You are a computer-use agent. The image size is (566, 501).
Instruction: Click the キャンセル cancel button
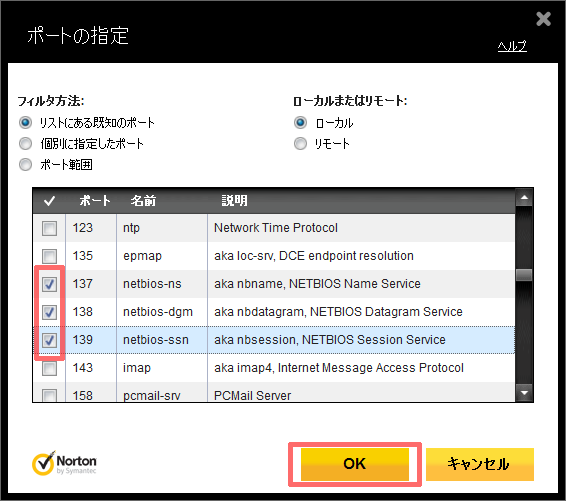479,464
